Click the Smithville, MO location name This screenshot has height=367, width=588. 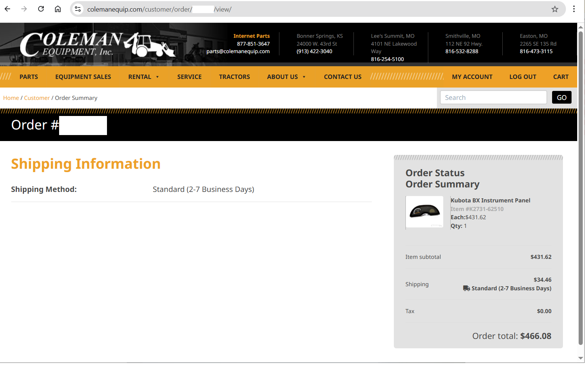click(x=463, y=36)
